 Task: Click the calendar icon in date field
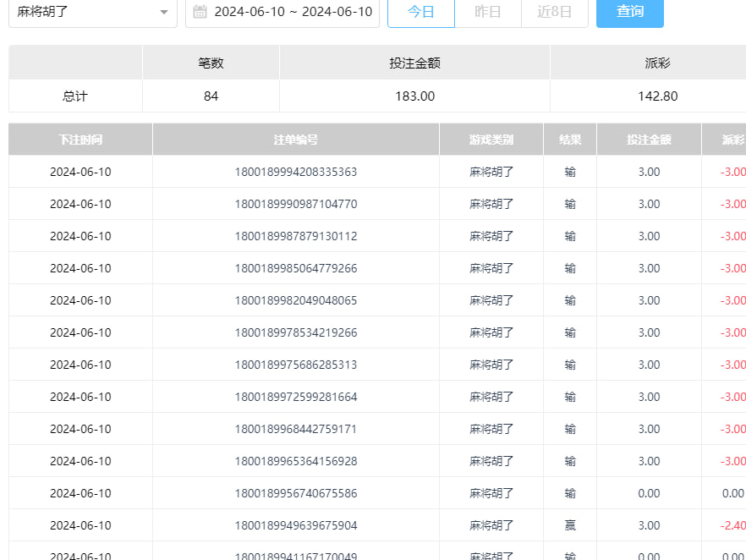(200, 12)
